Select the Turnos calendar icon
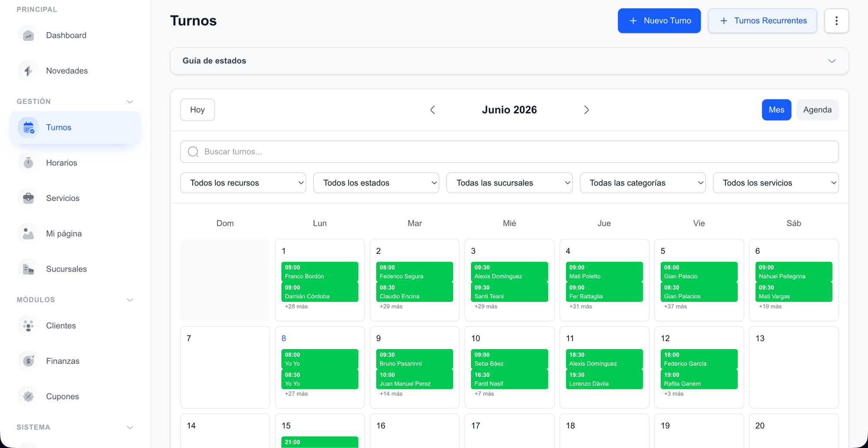Screen dimensions: 868x448 pos(28,128)
